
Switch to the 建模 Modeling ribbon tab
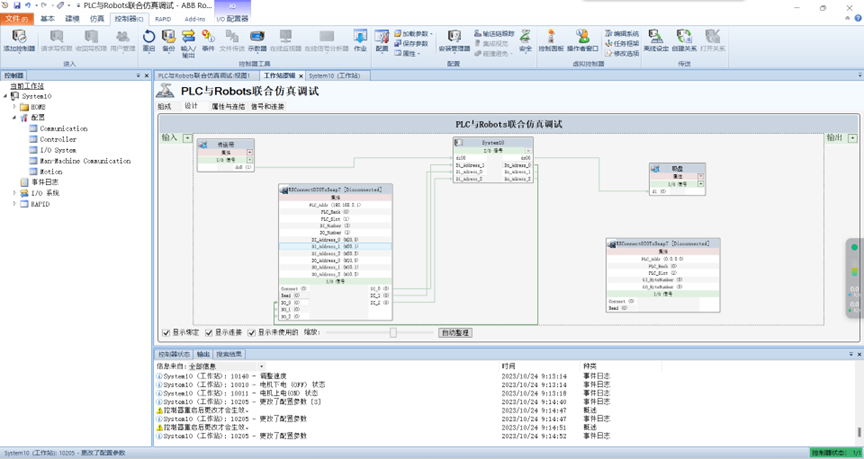coord(73,19)
